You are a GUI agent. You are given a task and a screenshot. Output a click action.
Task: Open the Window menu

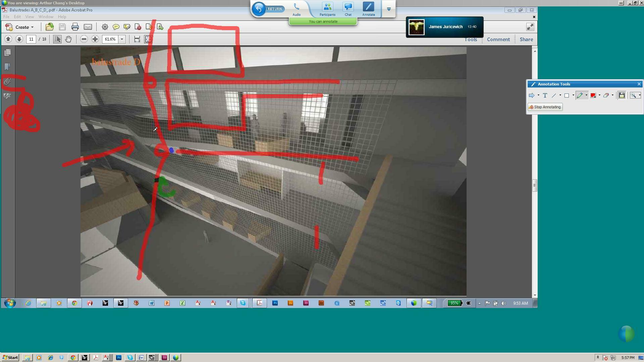pyautogui.click(x=46, y=17)
